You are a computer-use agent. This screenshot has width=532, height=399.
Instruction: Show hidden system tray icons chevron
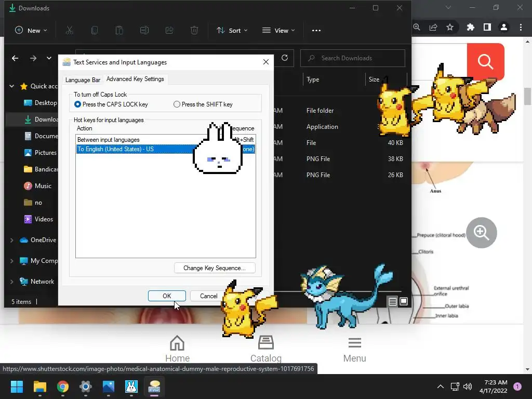click(x=441, y=387)
